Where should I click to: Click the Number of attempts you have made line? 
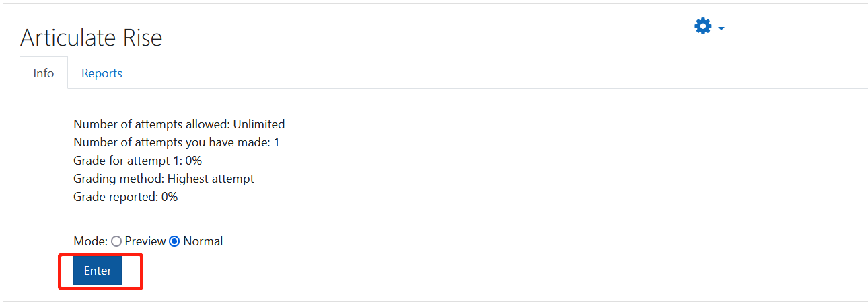176,142
